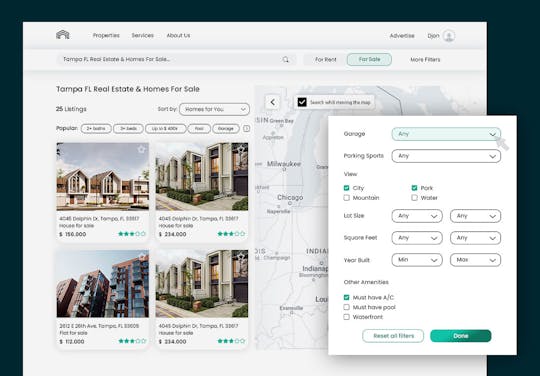This screenshot has width=540, height=376.
Task: Apply the 2+ baths popular filter
Action: 96,128
